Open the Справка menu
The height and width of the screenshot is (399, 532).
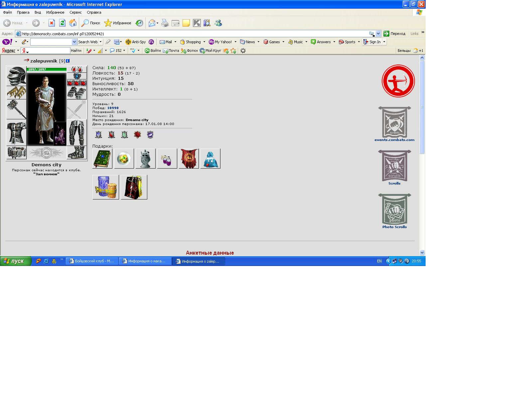94,12
